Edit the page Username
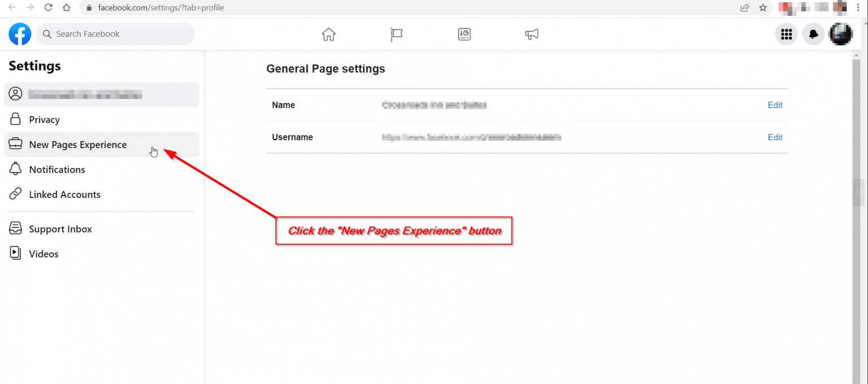The image size is (868, 384). tap(775, 137)
